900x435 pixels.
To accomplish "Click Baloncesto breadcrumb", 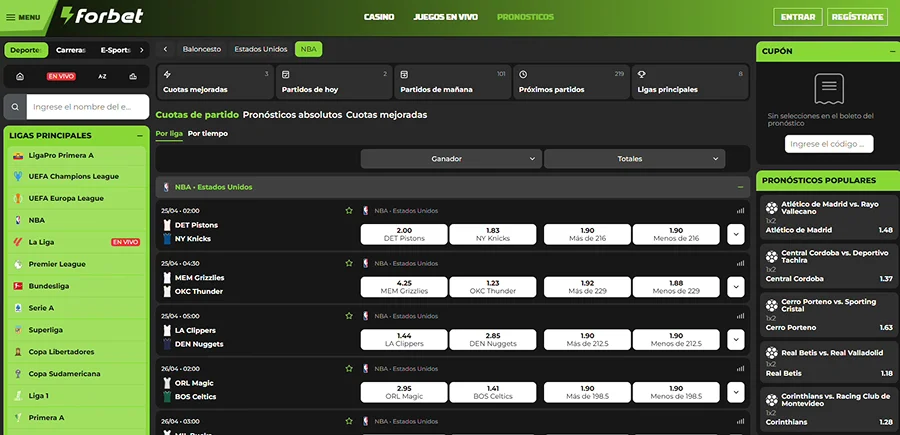I will 201,49.
